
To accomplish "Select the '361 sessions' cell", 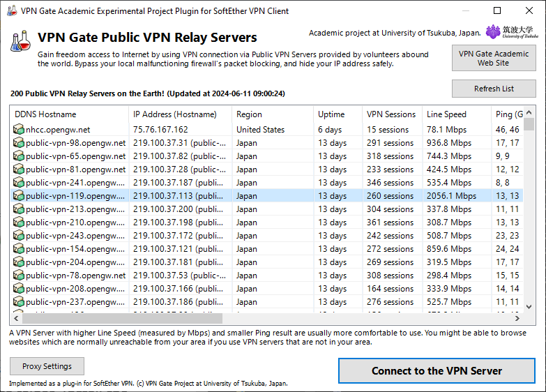I will point(390,223).
